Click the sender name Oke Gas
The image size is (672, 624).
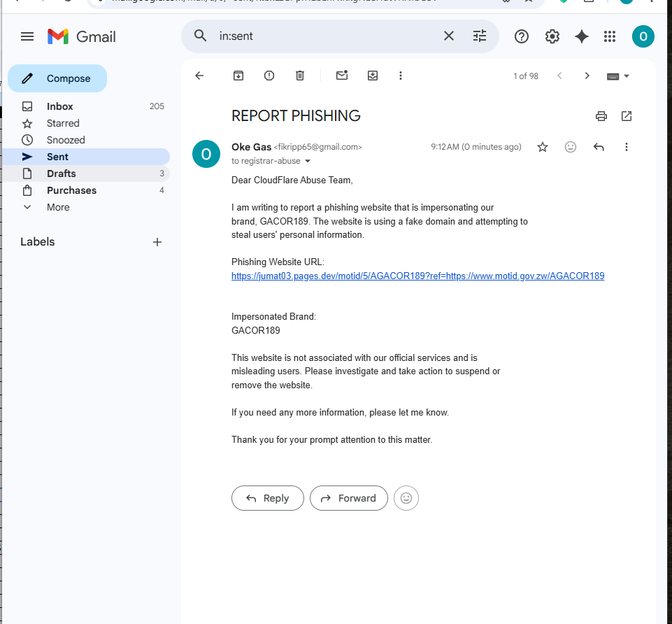tap(251, 147)
